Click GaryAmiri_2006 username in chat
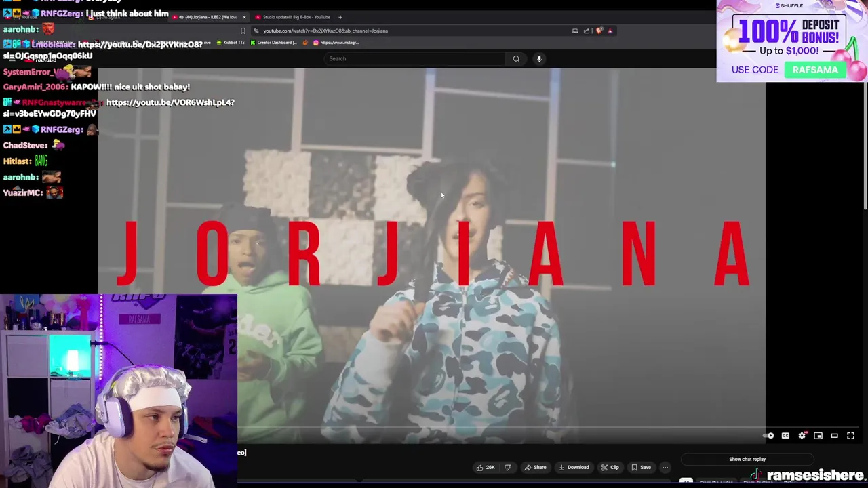 [x=35, y=87]
